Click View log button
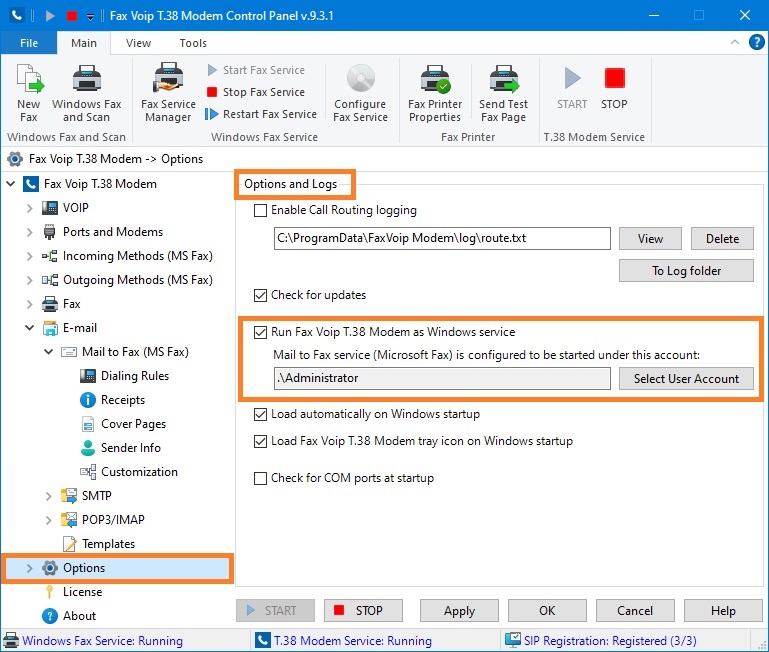Screen dimensions: 769x652 pos(650,239)
